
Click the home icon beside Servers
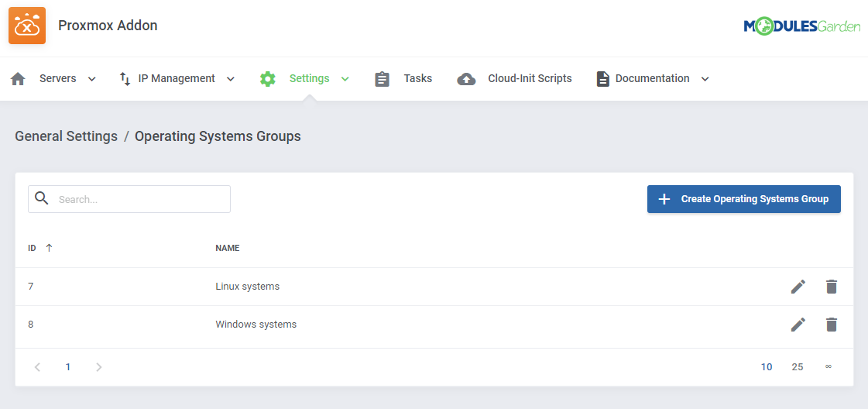(19, 78)
